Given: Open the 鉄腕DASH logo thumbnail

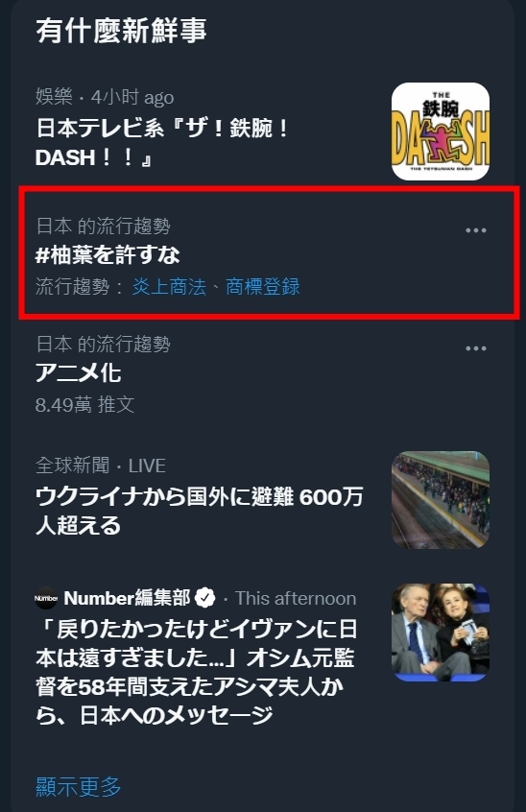Looking at the screenshot, I should (x=441, y=131).
